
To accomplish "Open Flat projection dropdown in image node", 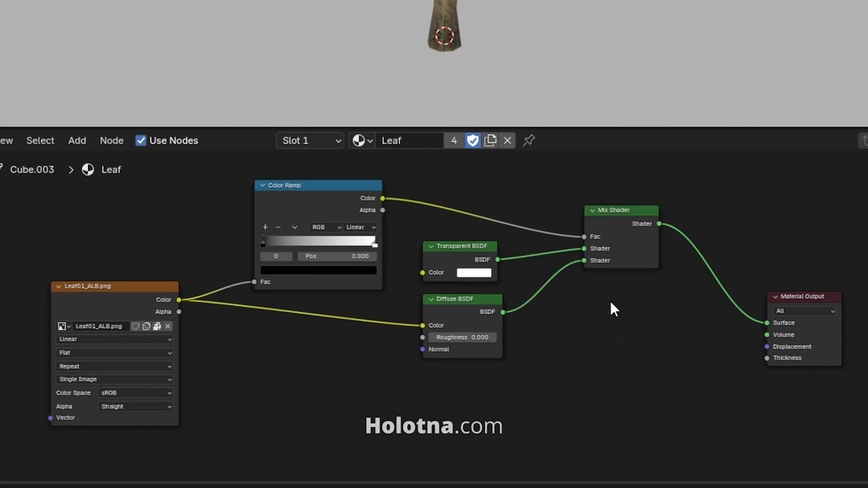I will pos(115,352).
